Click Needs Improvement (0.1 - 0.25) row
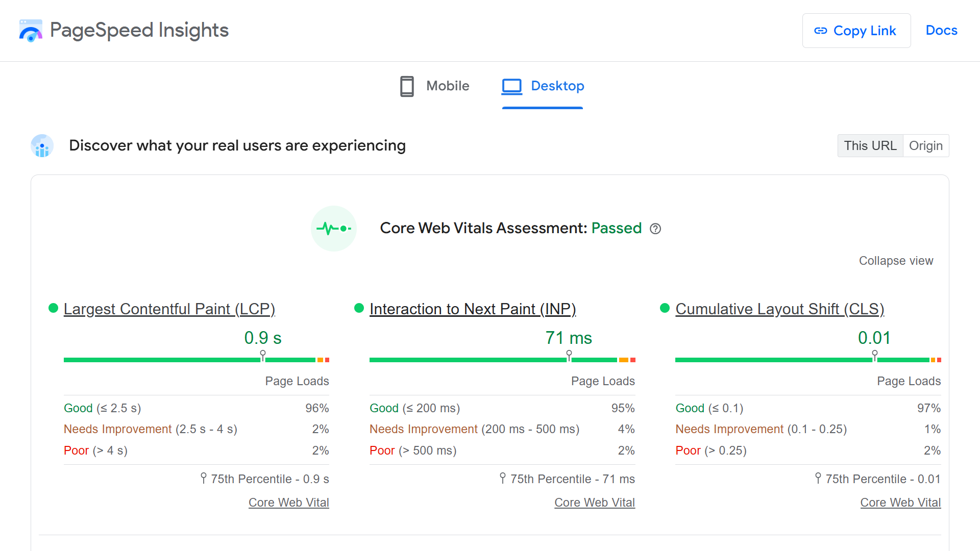 [808, 429]
